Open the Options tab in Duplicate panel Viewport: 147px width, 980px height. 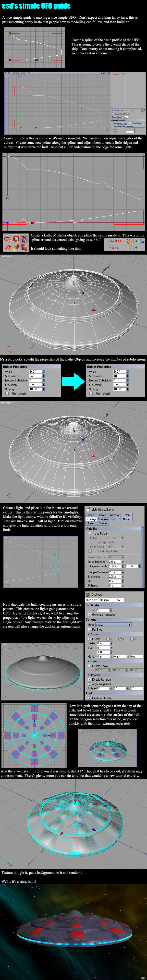click(x=104, y=600)
